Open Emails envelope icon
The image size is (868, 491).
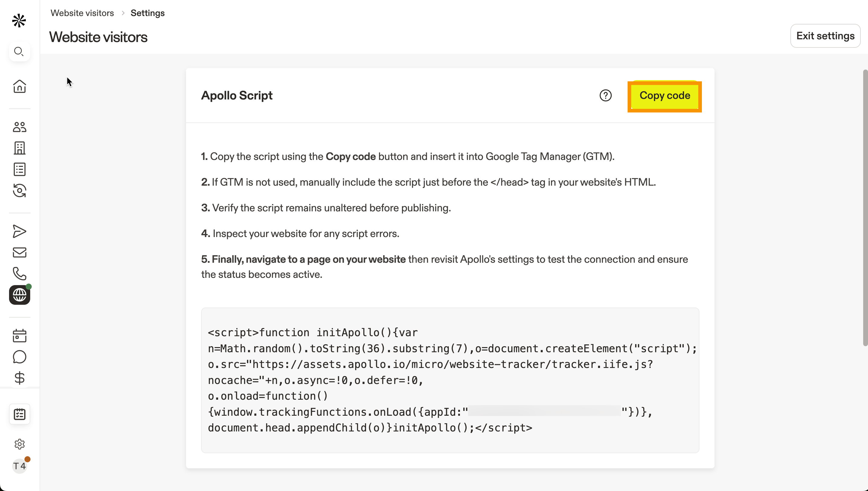tap(20, 252)
